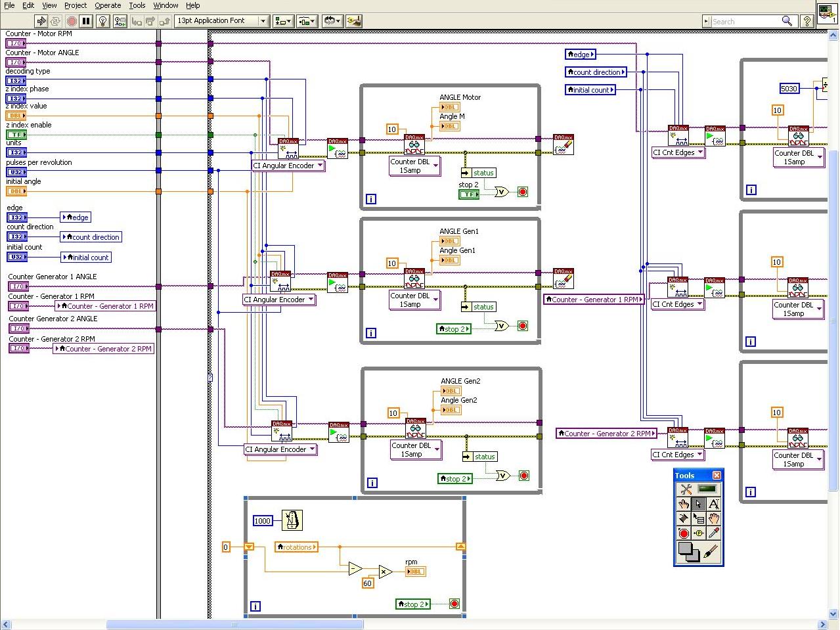840x630 pixels.
Task: Toggle the Retain Wire Values button
Action: point(120,21)
